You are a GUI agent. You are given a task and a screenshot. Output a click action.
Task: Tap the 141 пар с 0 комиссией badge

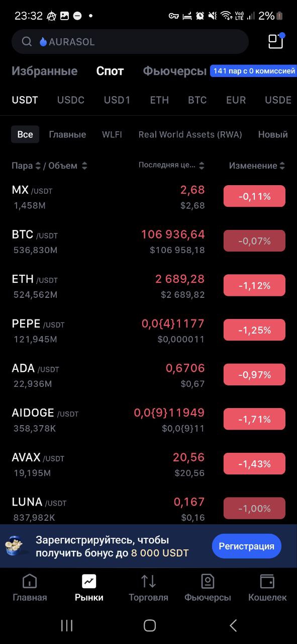254,71
